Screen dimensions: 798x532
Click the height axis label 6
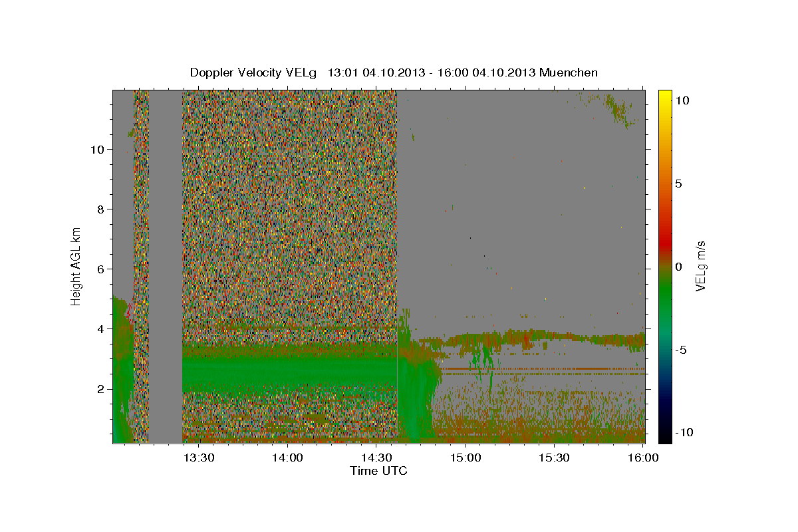[100, 269]
